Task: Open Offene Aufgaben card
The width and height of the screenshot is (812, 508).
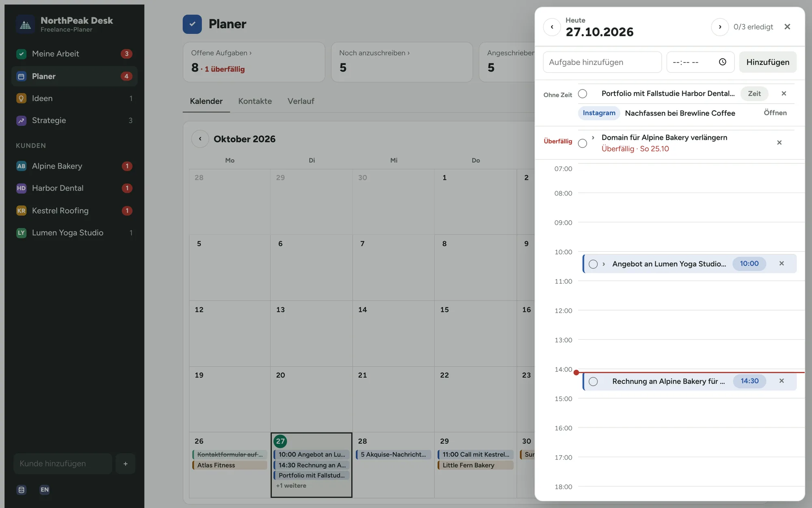Action: [x=254, y=62]
